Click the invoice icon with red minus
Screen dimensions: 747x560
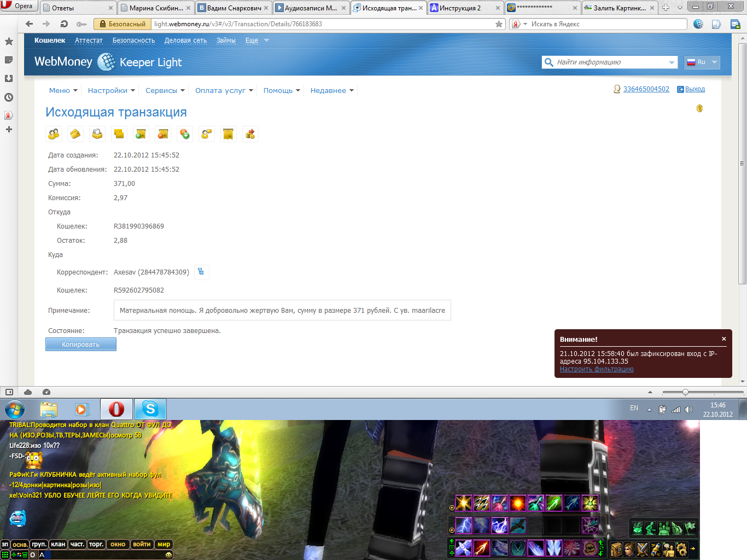[x=163, y=134]
